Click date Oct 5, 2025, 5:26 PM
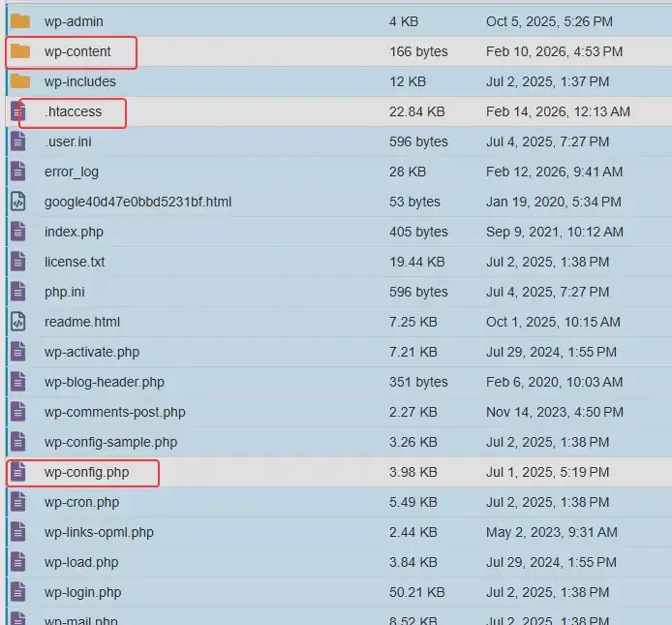The image size is (672, 625). click(549, 21)
